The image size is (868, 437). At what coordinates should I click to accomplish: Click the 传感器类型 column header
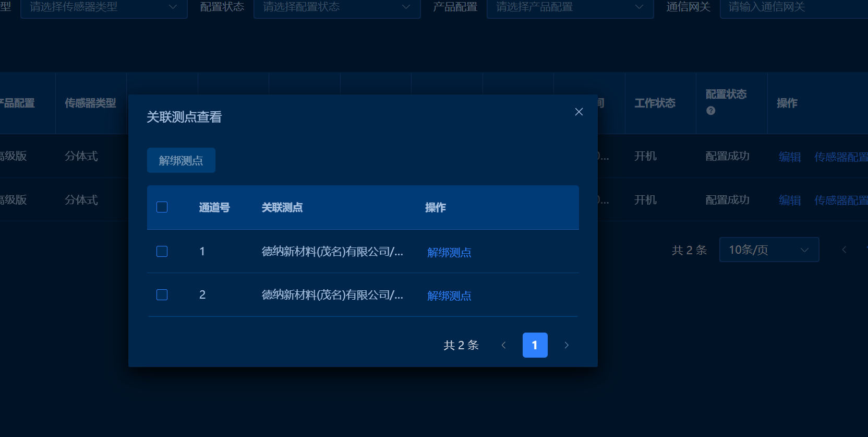[x=90, y=103]
